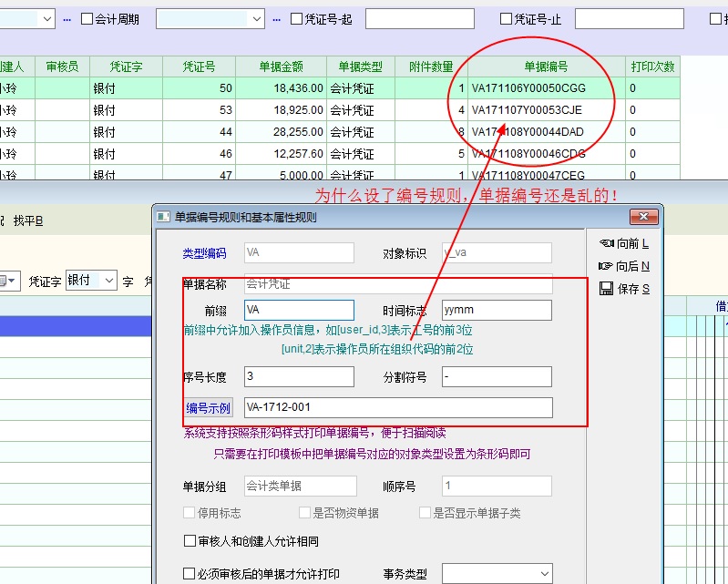Click the 时间标志 input field
Viewport: 728px width, 584px height.
pyautogui.click(x=497, y=310)
